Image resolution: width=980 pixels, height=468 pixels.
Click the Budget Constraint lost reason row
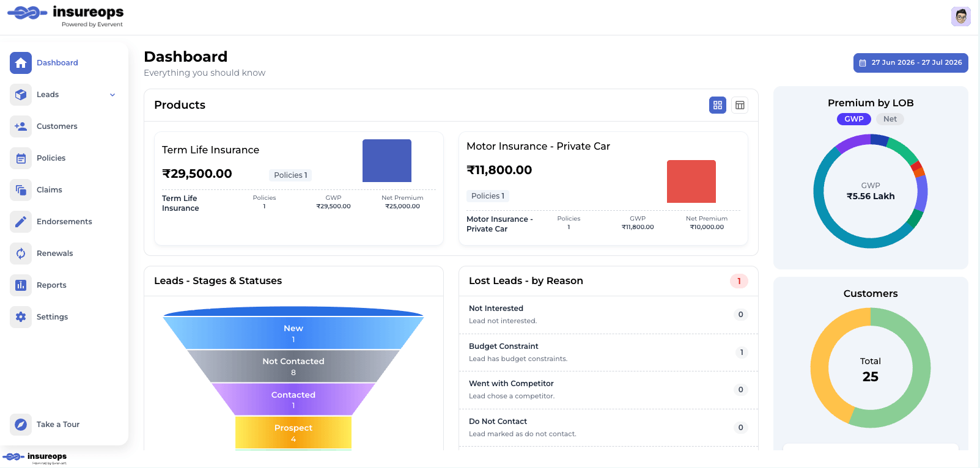(x=608, y=353)
